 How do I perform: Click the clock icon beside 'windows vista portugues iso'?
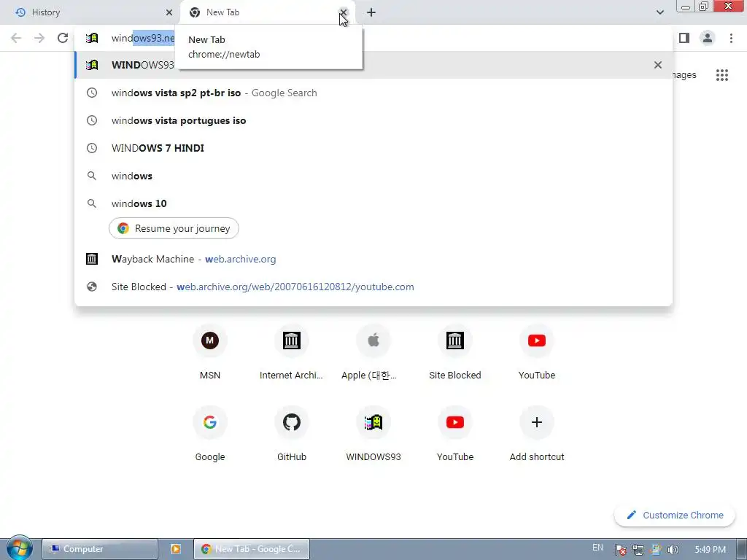[92, 120]
